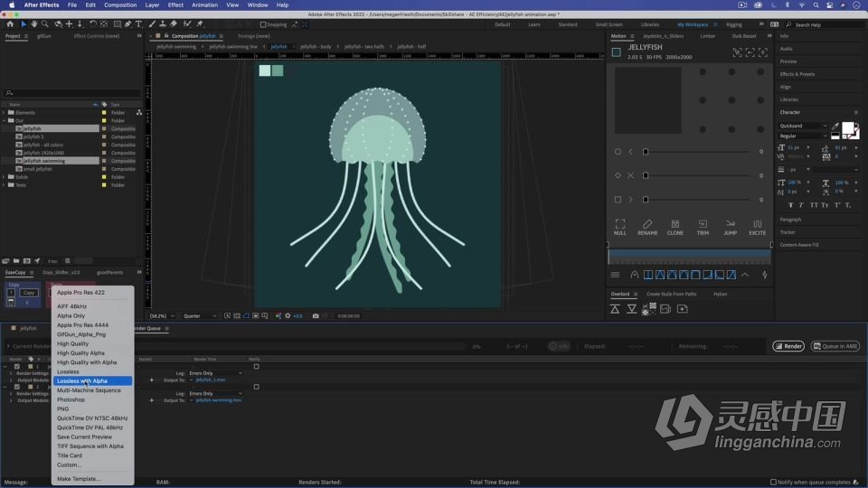868x488 pixels.
Task: Click the middle Motion panel slider handle
Action: pos(646,175)
